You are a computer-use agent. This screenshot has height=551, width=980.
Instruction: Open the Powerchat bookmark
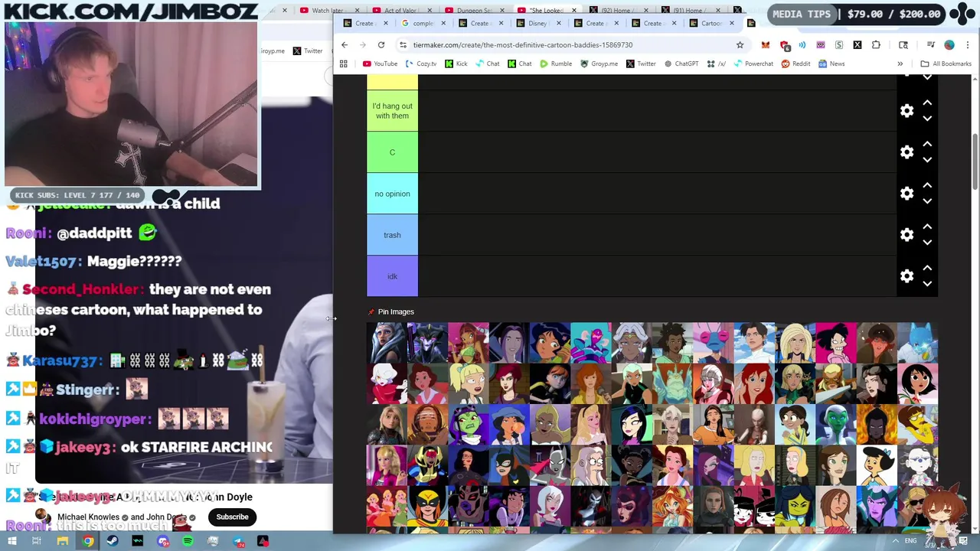[x=753, y=64]
